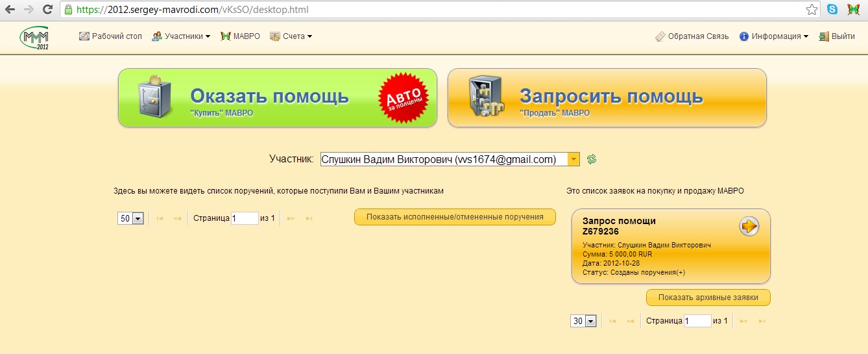This screenshot has width=868, height=354.
Task: Show исполненные/отмененные поручения
Action: point(455,217)
